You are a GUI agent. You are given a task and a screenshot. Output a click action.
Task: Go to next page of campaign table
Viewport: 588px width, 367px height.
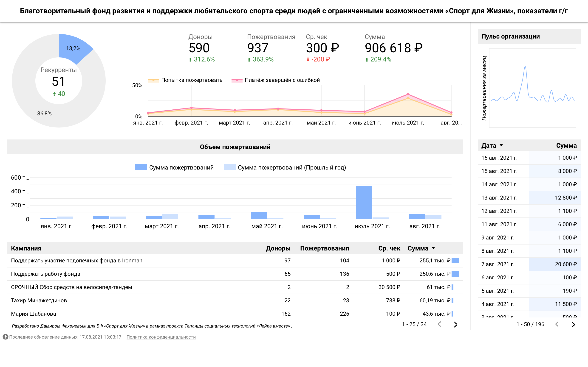coord(455,325)
